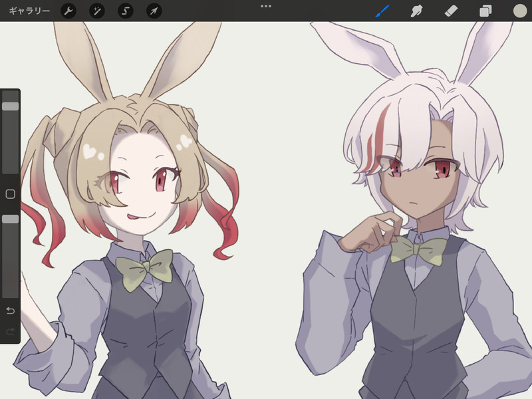
Task: Open the ギャラリー gallery
Action: 29,11
